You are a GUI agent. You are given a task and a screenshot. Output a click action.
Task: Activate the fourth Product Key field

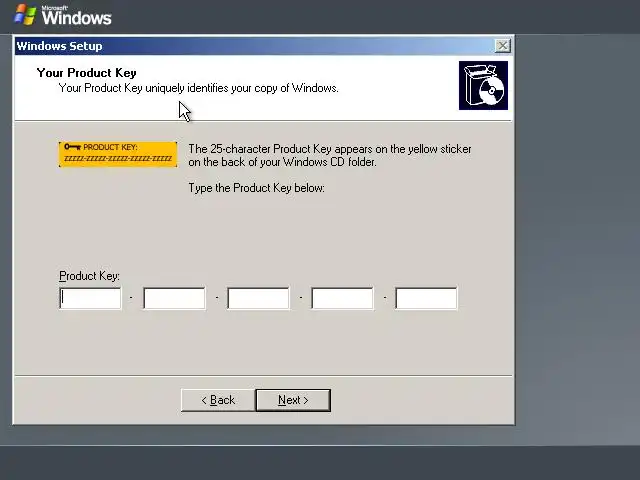point(342,298)
